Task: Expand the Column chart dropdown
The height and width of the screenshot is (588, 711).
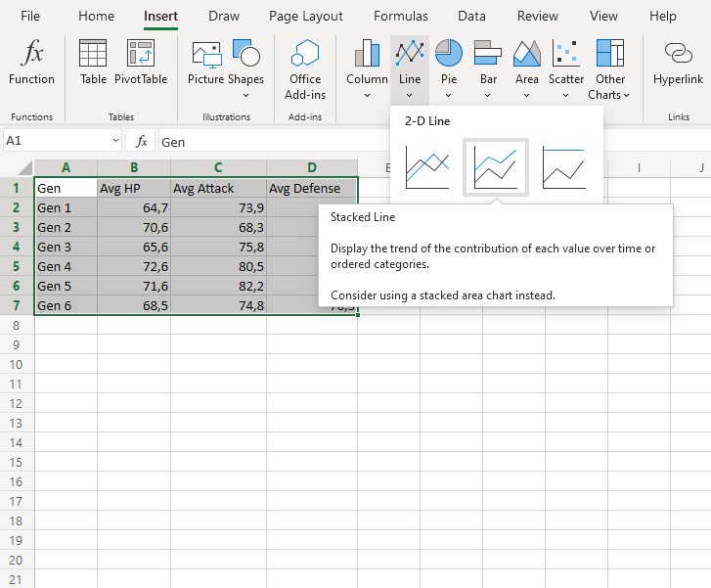Action: 367,95
